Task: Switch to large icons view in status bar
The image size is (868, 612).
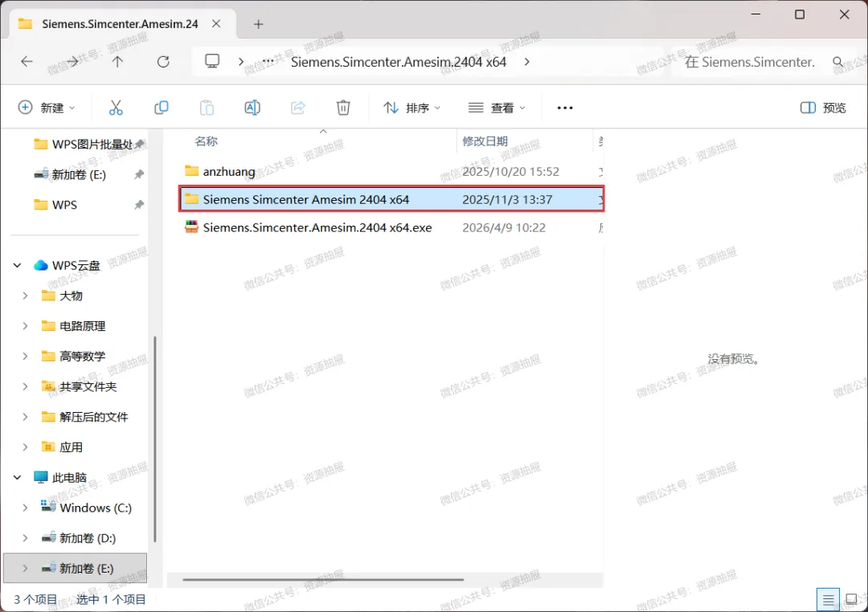Action: tap(851, 599)
